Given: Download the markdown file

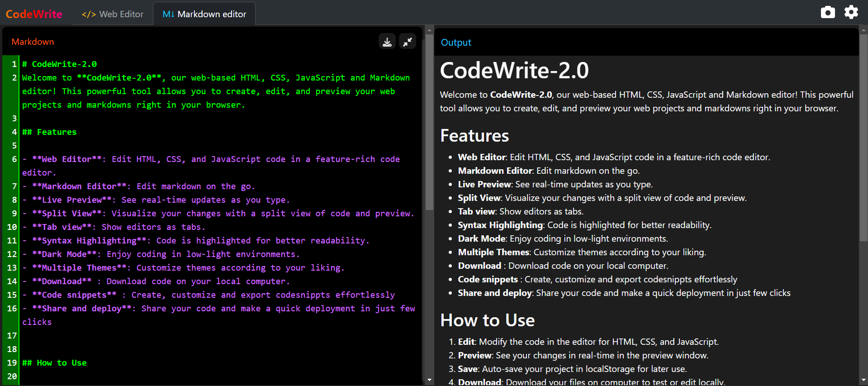Looking at the screenshot, I should (387, 42).
